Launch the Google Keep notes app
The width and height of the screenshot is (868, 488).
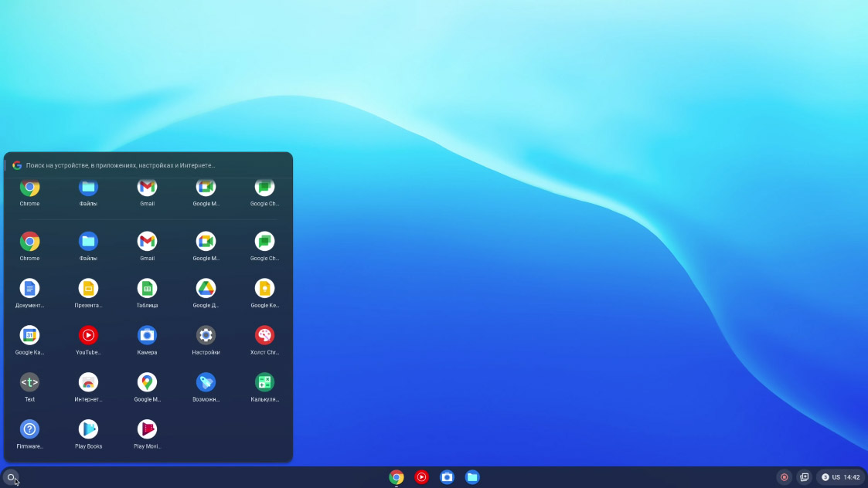coord(264,288)
